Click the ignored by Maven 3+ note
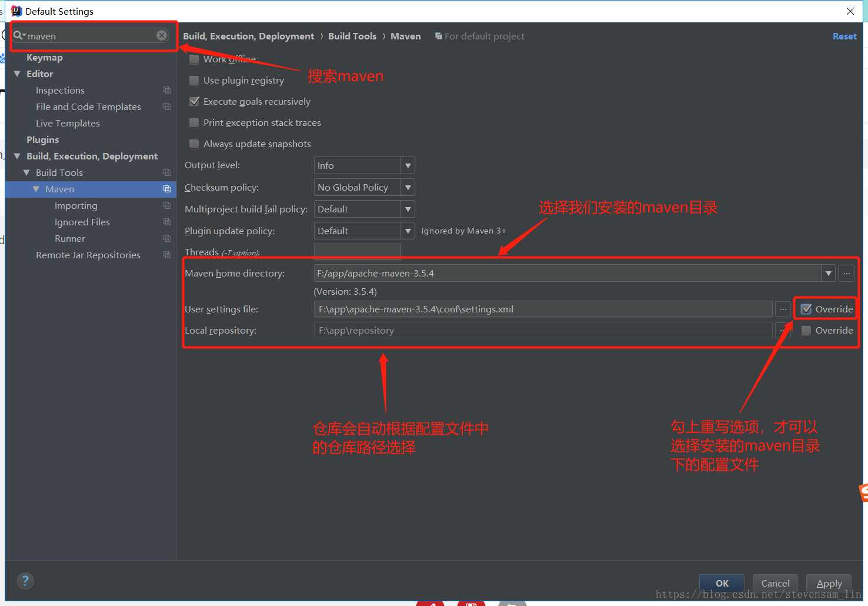Screen dimensions: 868x606 pyautogui.click(x=463, y=231)
